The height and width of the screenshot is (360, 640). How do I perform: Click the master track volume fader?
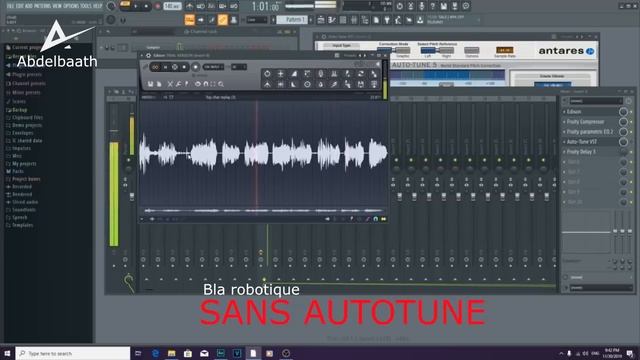132,197
